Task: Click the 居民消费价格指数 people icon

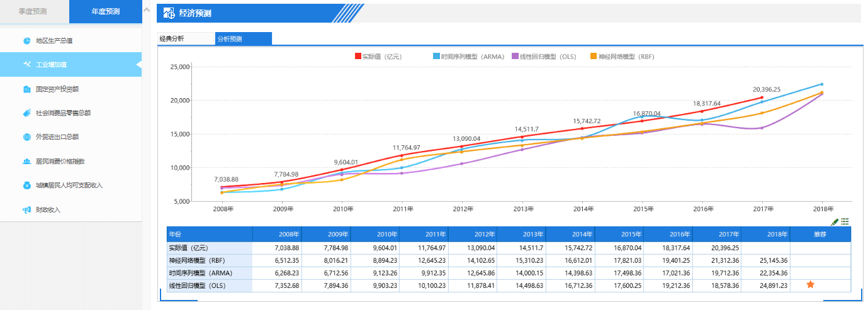Action: click(27, 162)
